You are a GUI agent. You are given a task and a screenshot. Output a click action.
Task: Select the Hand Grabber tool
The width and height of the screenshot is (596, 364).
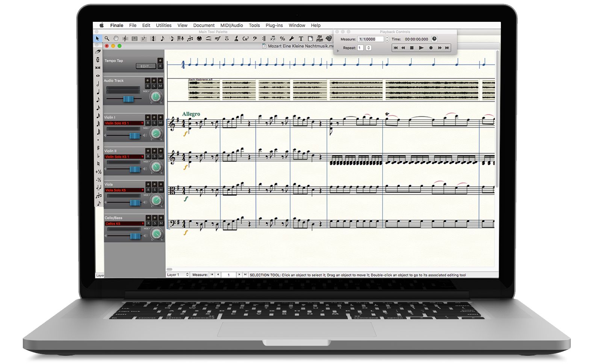pyautogui.click(x=116, y=38)
